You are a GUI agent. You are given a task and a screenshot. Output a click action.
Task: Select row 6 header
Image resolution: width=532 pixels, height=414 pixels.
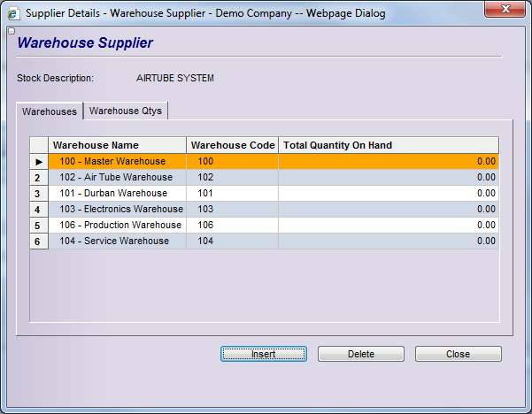[39, 241]
